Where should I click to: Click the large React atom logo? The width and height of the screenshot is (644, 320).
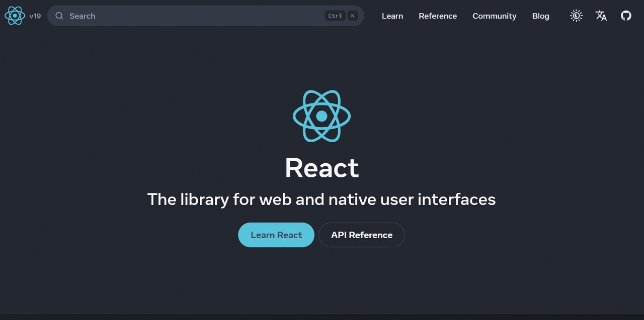(322, 116)
